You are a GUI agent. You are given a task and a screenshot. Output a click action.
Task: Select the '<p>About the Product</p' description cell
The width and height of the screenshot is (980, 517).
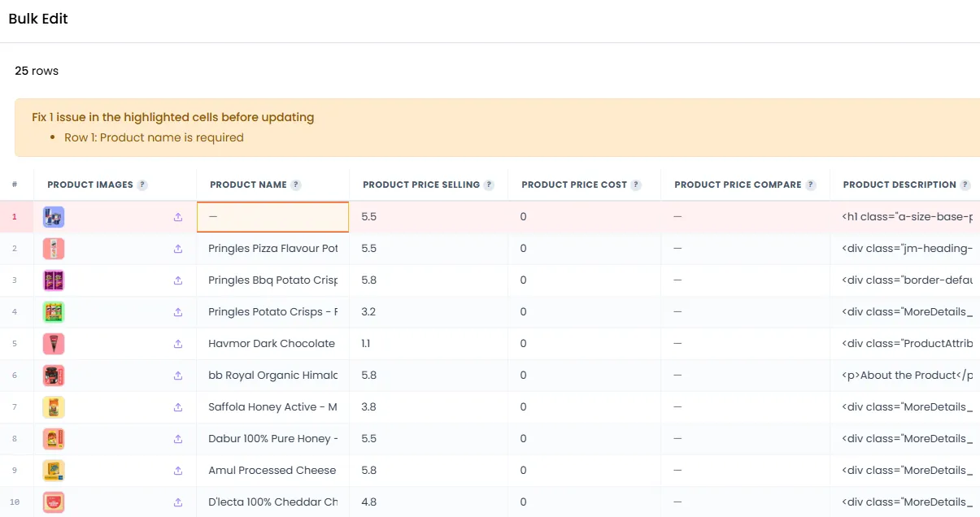coord(905,376)
